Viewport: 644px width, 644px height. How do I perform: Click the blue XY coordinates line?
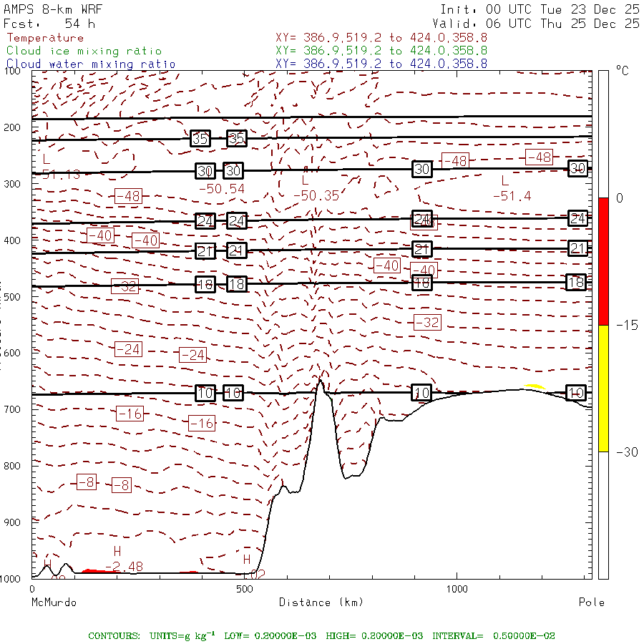(381, 64)
